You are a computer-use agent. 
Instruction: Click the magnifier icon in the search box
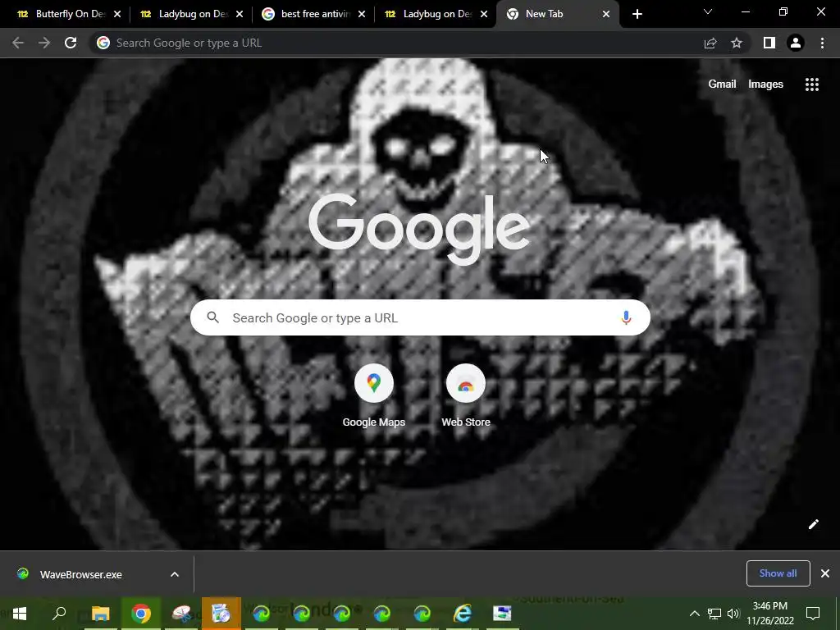212,317
